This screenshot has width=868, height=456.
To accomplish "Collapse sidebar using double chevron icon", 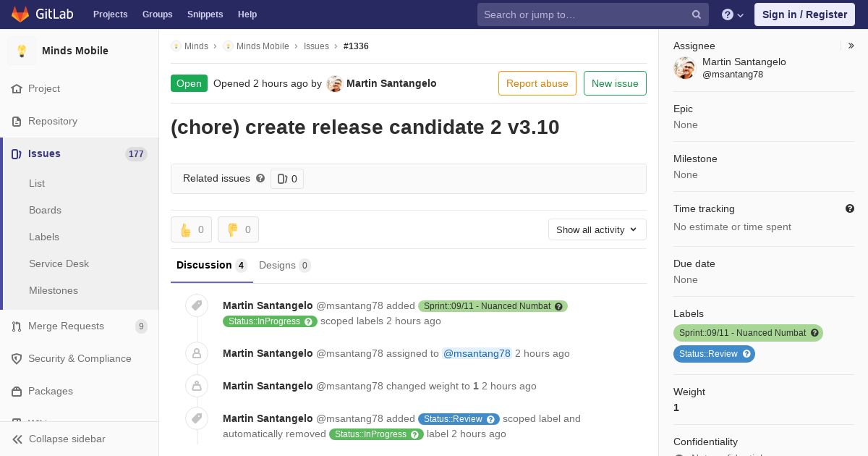I will tap(17, 439).
